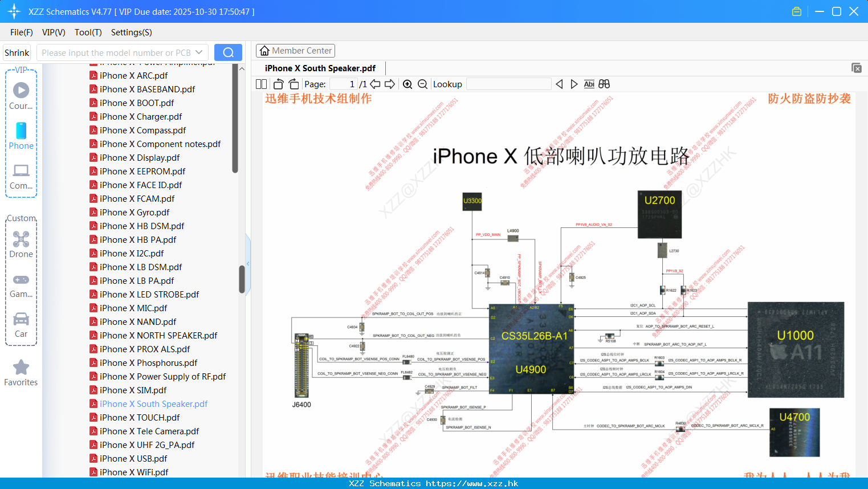
Task: Open the Settings(S) menu
Action: (x=131, y=32)
